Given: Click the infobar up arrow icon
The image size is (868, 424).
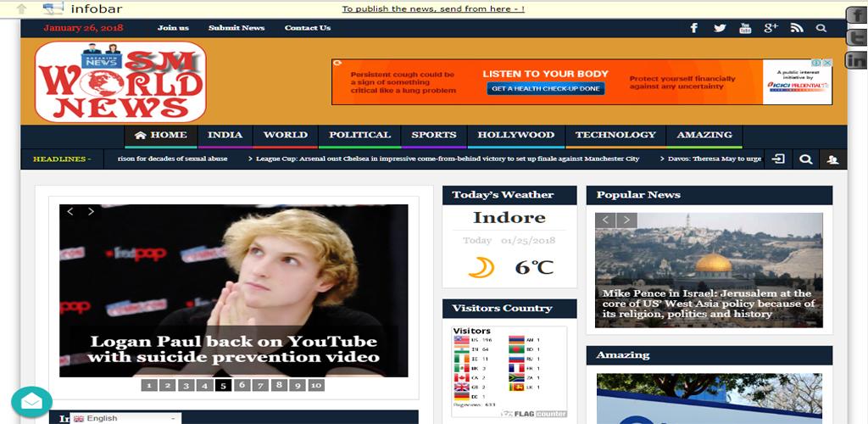Looking at the screenshot, I should pos(21,8).
